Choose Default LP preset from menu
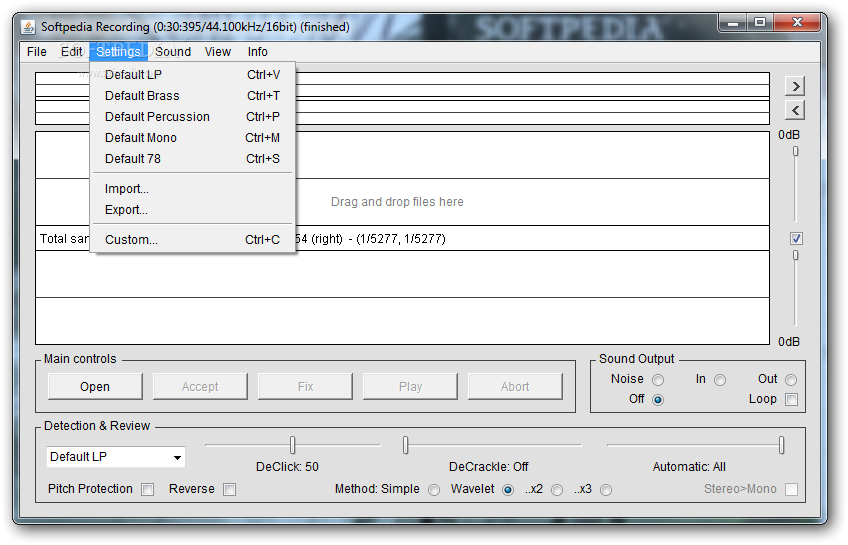848x545 pixels. 193,75
